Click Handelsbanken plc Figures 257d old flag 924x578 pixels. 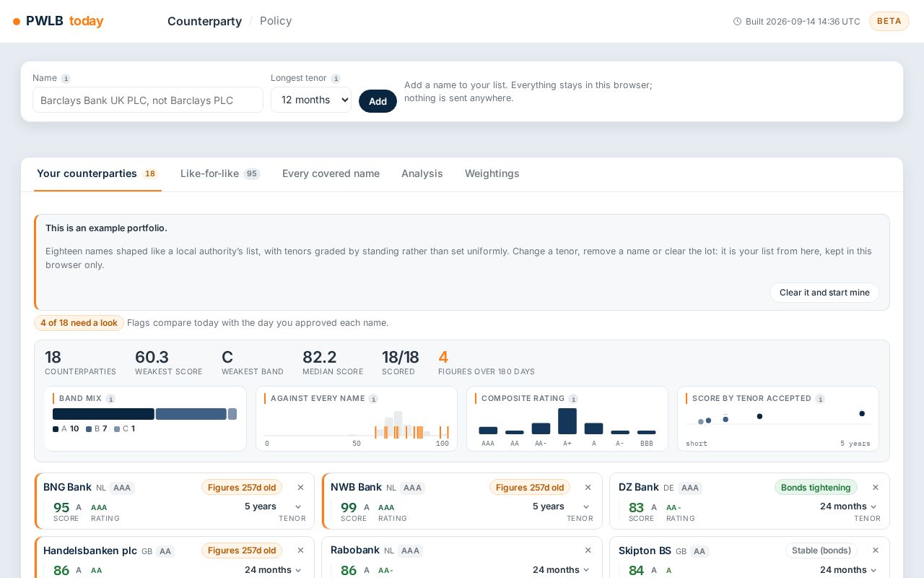[242, 551]
